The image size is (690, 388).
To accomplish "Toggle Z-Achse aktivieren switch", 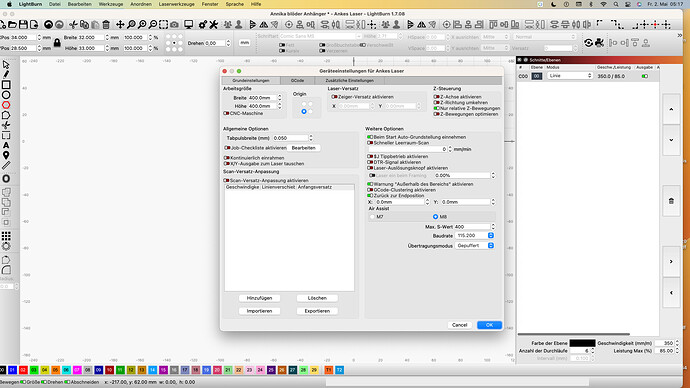I will pyautogui.click(x=437, y=97).
